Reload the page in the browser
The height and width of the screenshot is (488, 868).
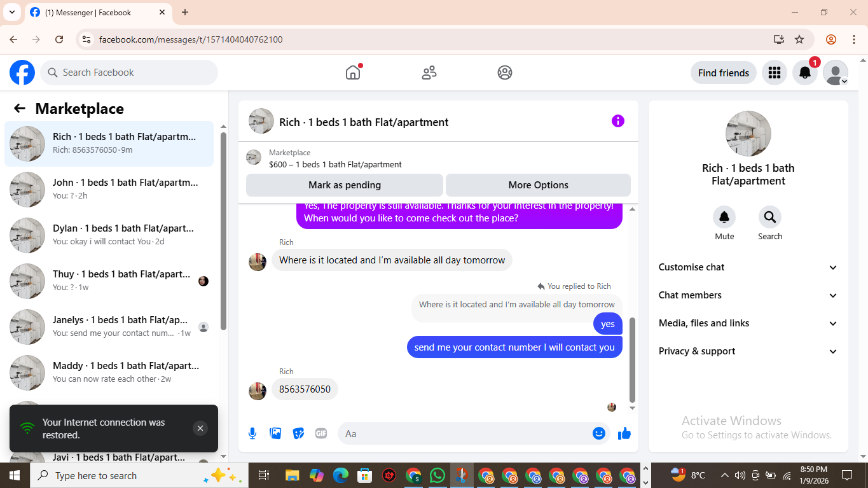[59, 39]
